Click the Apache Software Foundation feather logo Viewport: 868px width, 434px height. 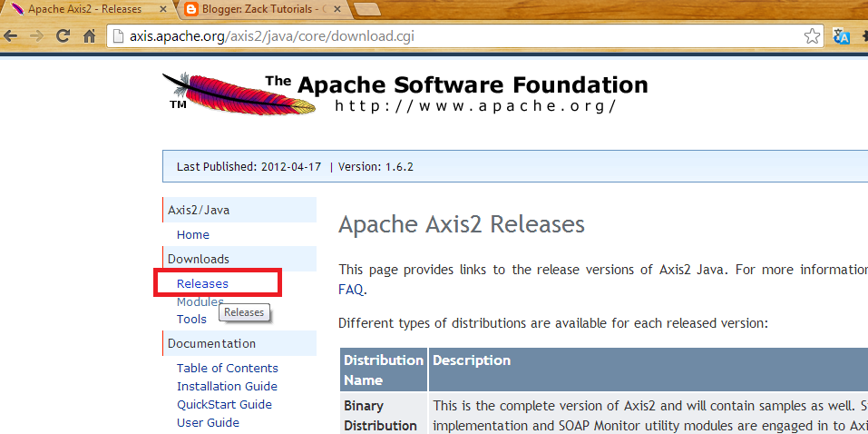click(238, 94)
